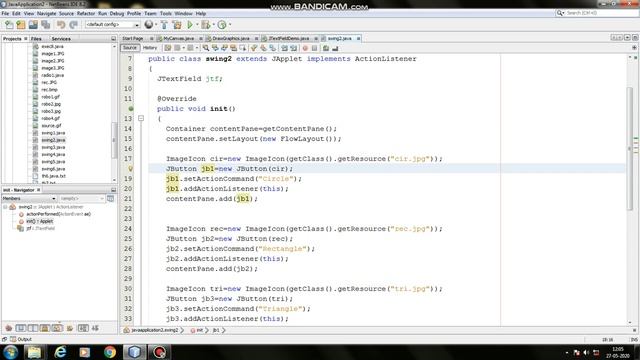
Task: Click the Next Bookmark editor icon
Action: (263, 48)
